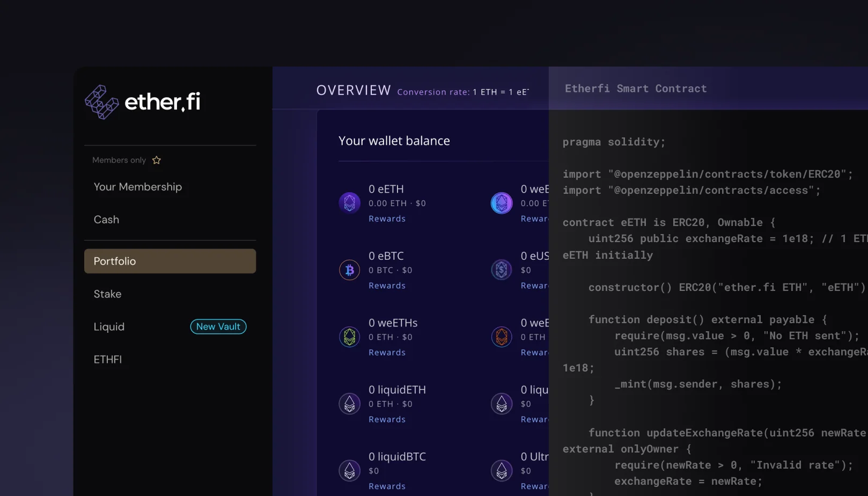Click the star next to Members only
868x496 pixels.
coord(156,160)
